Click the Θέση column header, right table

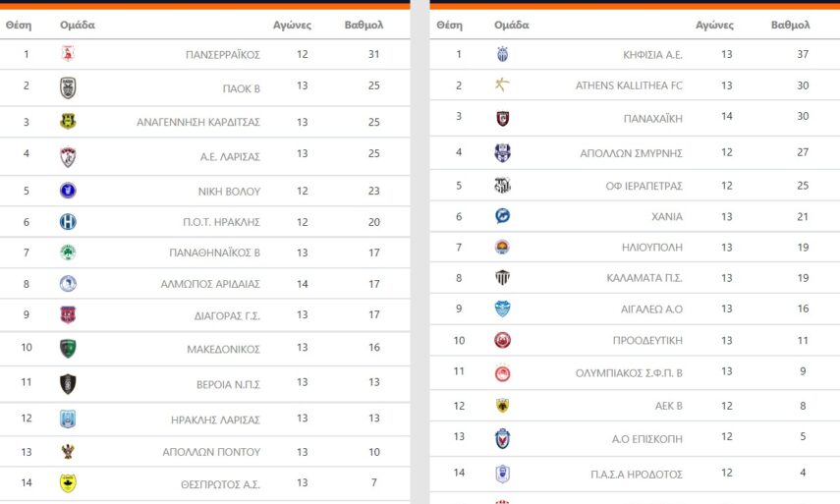(x=449, y=25)
